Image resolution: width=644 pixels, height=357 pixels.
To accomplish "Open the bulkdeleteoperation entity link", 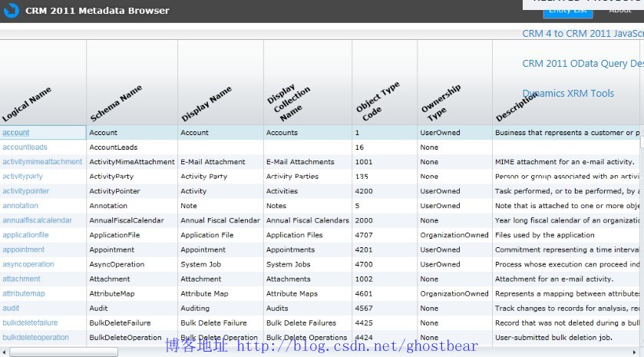I will 35,337.
